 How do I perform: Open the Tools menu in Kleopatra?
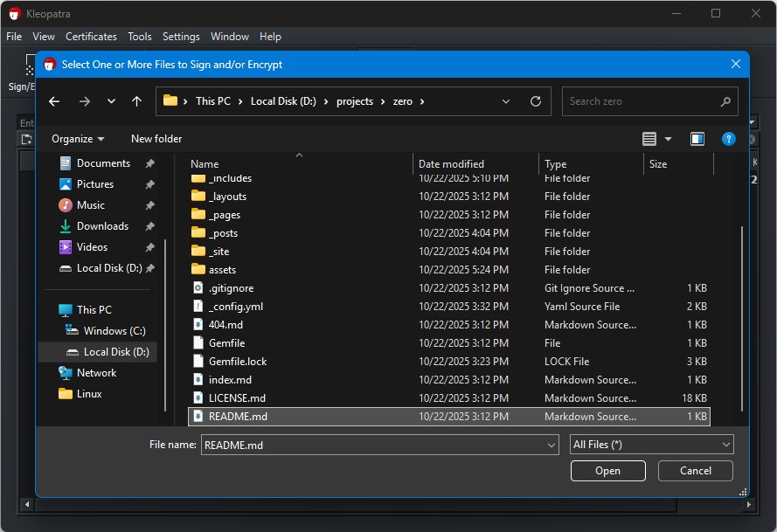(x=139, y=37)
